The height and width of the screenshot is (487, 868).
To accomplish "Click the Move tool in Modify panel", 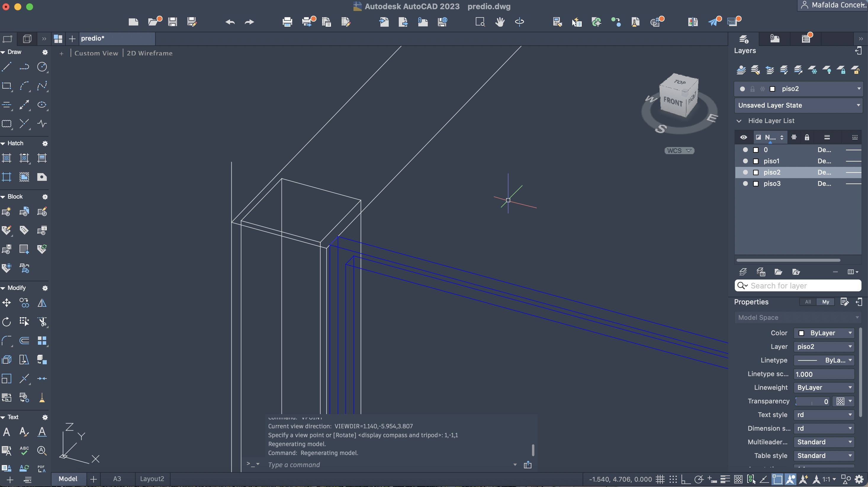I will (7, 303).
